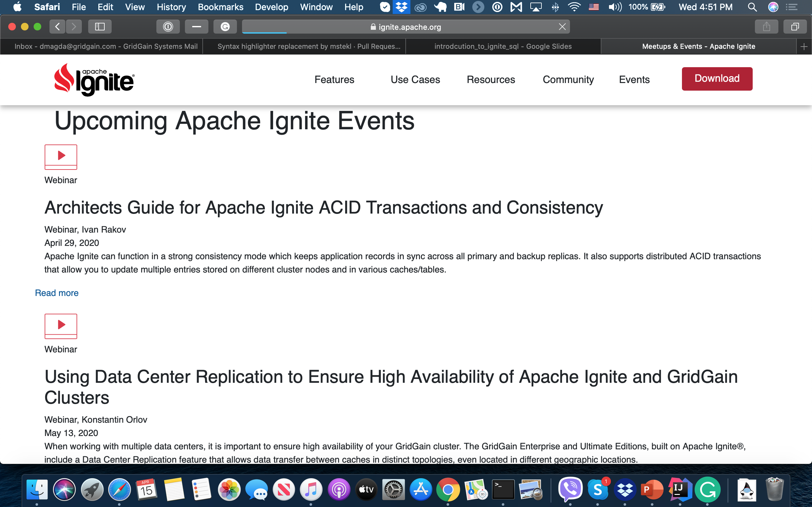Click the Share button in Safari toolbar
The height and width of the screenshot is (507, 812).
coord(766,27)
